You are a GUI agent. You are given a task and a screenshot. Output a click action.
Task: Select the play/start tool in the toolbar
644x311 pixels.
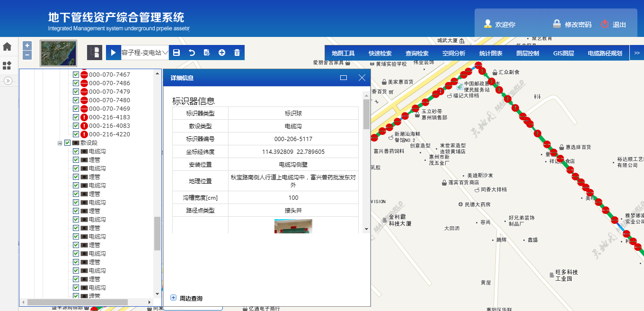[113, 53]
